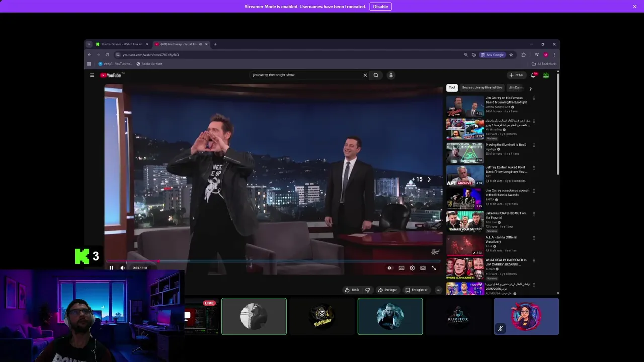Open options for Proving the Illuminati video
This screenshot has width=644, height=362.
(x=534, y=145)
